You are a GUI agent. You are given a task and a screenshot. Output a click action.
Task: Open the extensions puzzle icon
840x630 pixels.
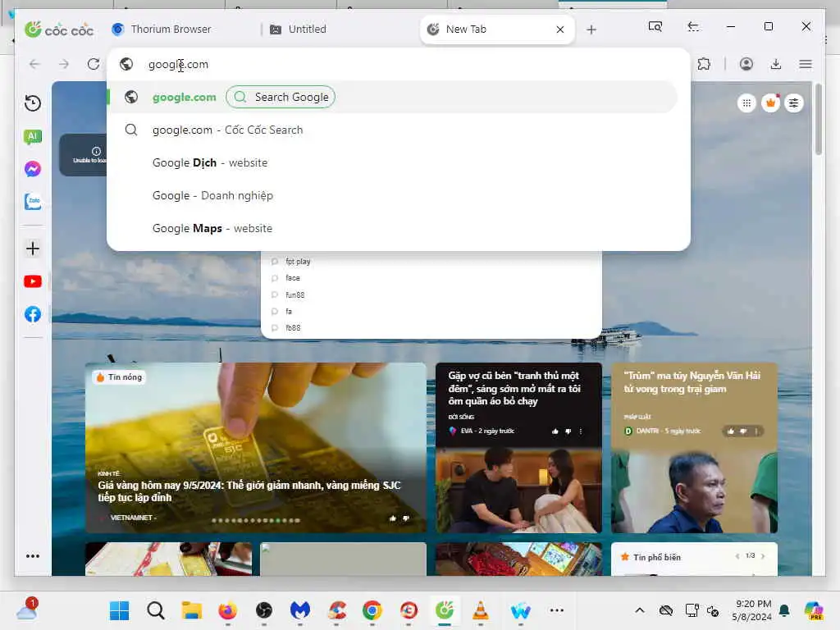click(704, 64)
